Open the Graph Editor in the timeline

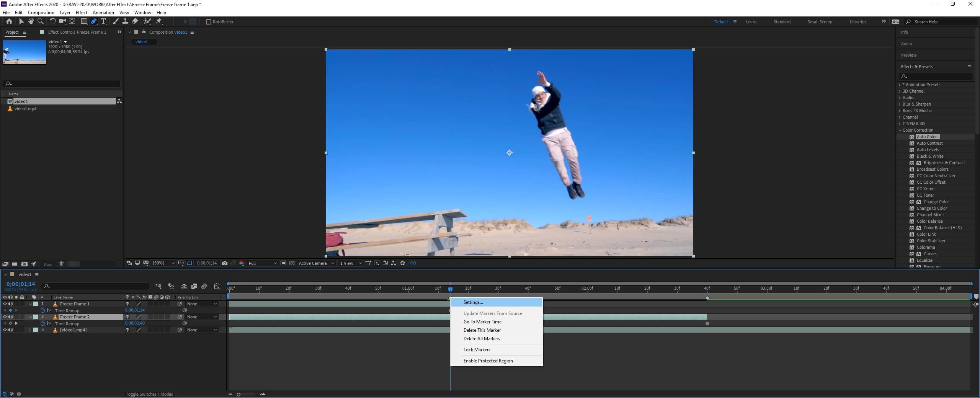point(217,286)
